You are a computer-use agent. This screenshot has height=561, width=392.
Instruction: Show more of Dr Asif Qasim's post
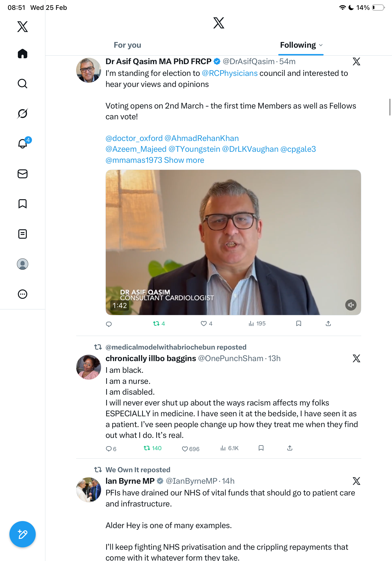click(184, 160)
